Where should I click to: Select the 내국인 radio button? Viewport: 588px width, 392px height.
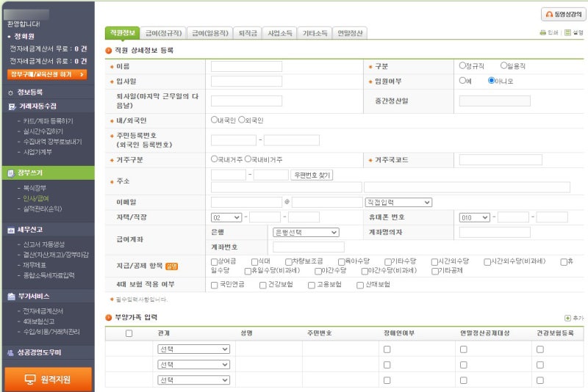point(214,120)
